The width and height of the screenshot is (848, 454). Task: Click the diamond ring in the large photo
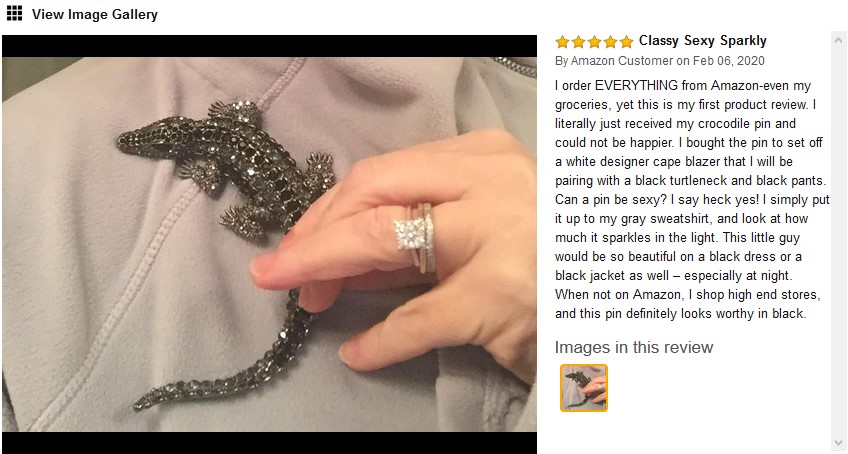(x=415, y=237)
